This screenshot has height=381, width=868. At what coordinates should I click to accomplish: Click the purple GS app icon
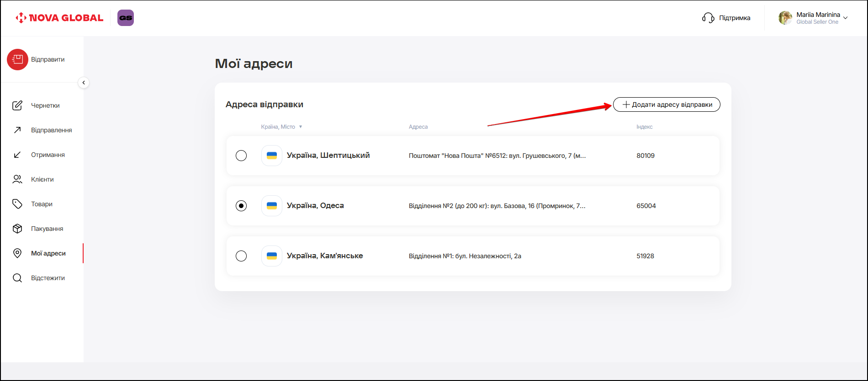coord(126,18)
